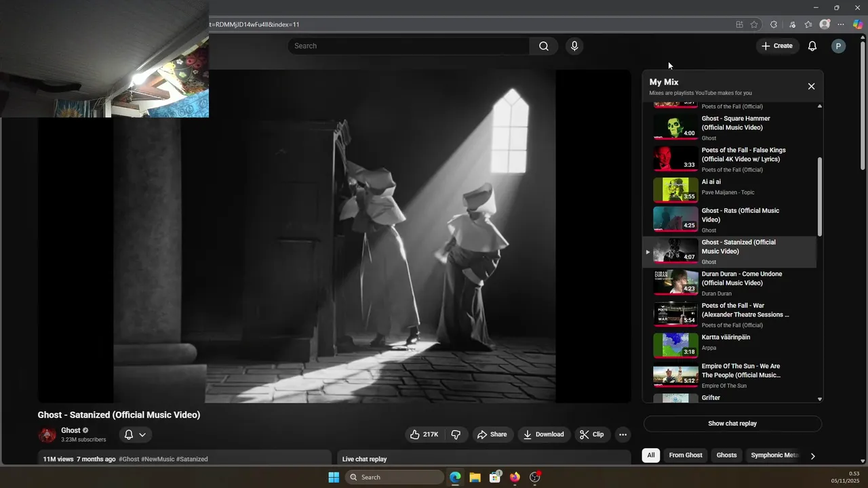Open Microsoft Store from taskbar

495,477
